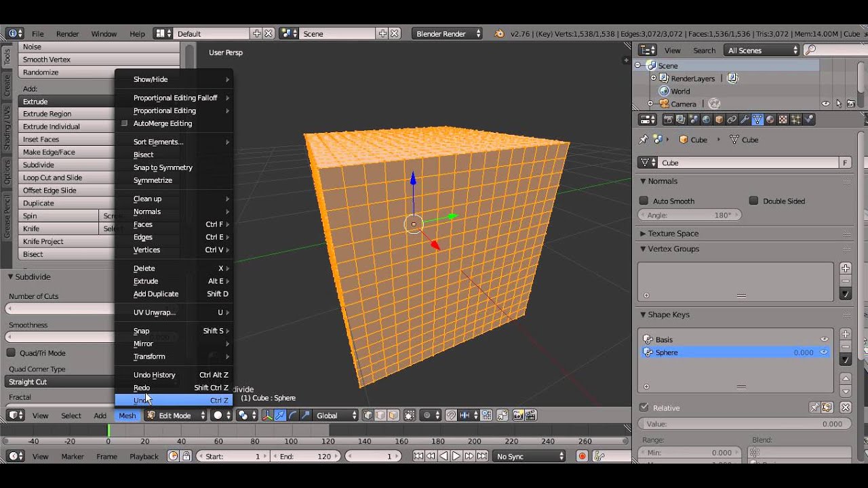Open the Straight Cut corner type dropdown
This screenshot has height=488, width=868.
[x=61, y=382]
